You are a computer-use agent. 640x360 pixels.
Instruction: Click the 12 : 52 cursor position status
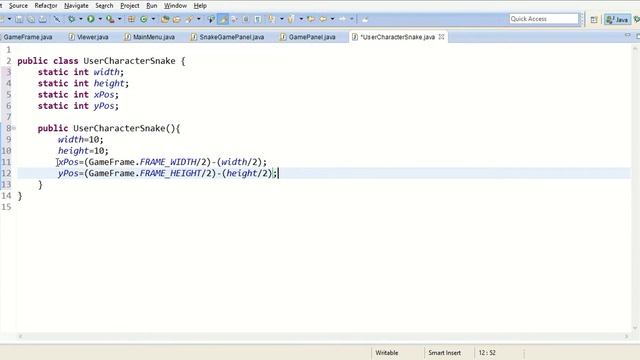click(x=487, y=353)
